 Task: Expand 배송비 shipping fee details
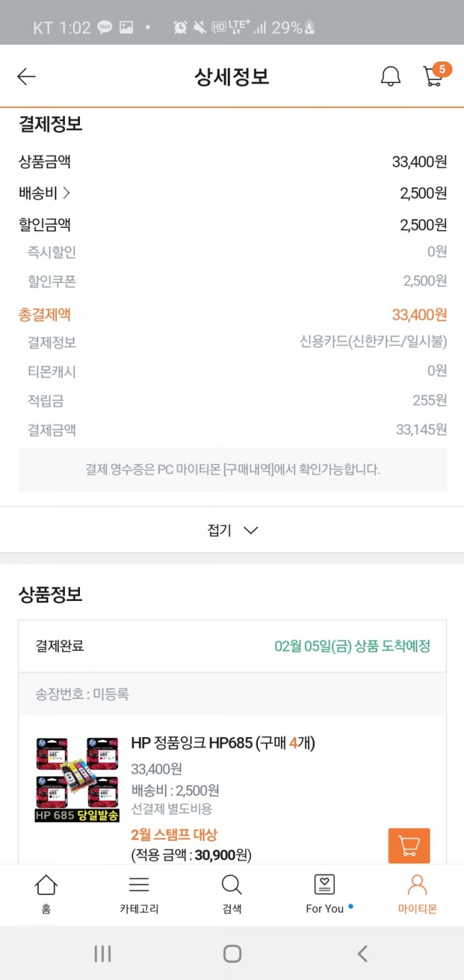pos(44,194)
